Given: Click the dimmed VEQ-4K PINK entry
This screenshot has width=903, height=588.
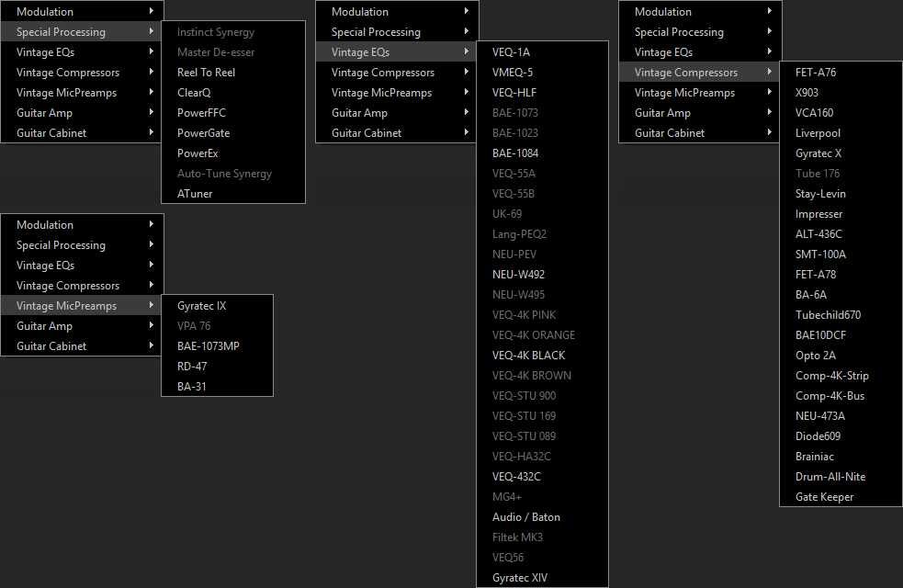Looking at the screenshot, I should [x=543, y=315].
